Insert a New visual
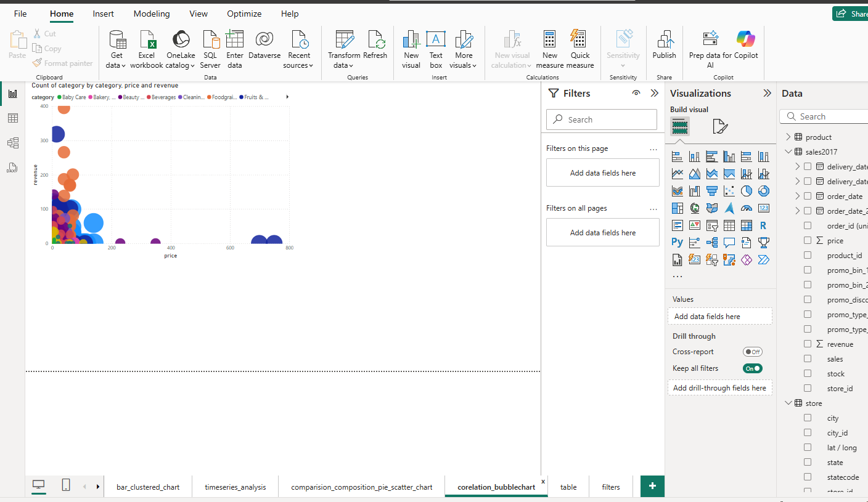This screenshot has width=868, height=502. [411, 49]
